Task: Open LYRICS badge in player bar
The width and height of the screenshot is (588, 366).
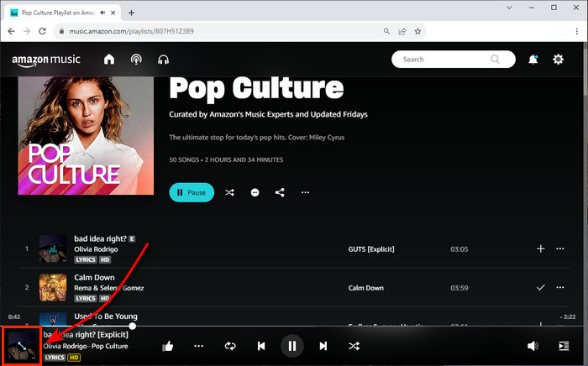Action: pyautogui.click(x=55, y=358)
